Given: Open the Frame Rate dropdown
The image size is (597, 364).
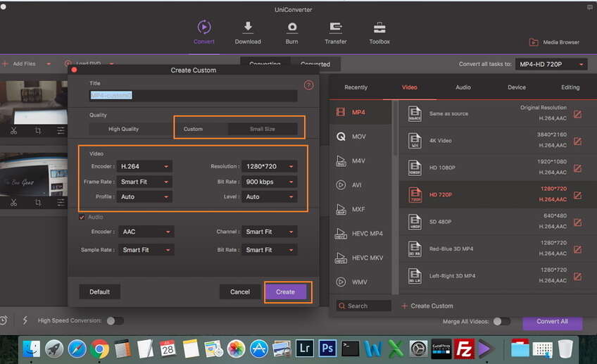Looking at the screenshot, I should coord(144,182).
